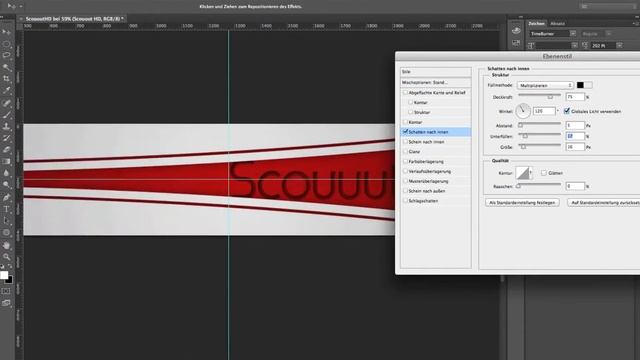Enable Abgeflachte Kante und Relief checkbox
This screenshot has height=360, width=640.
coord(405,93)
